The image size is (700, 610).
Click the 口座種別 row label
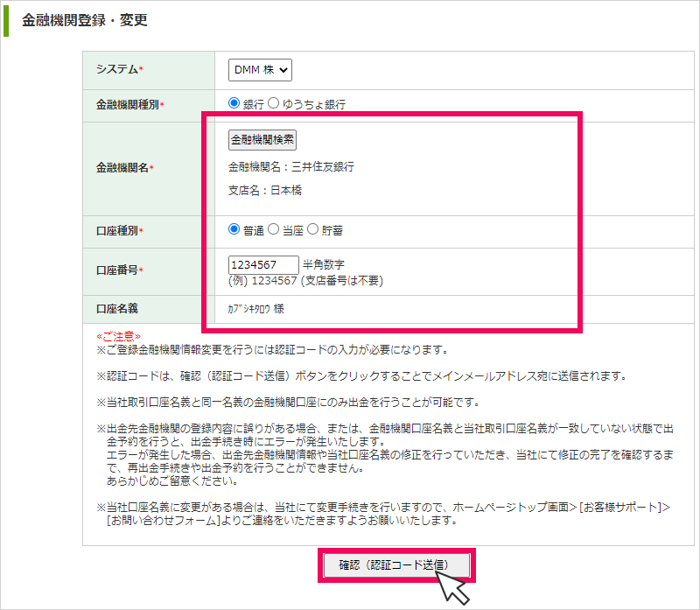(119, 230)
